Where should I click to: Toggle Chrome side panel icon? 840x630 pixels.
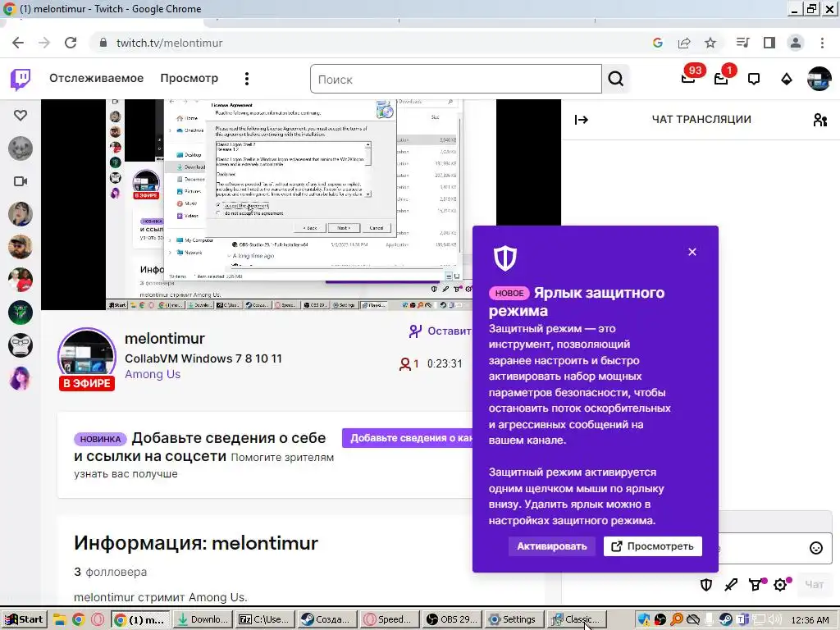pos(769,43)
